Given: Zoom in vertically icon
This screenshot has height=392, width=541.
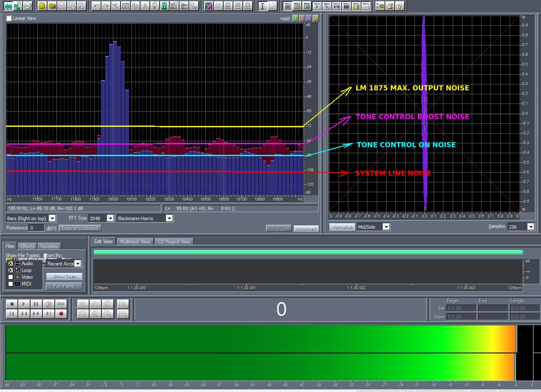Looking at the screenshot, I should click(123, 304).
